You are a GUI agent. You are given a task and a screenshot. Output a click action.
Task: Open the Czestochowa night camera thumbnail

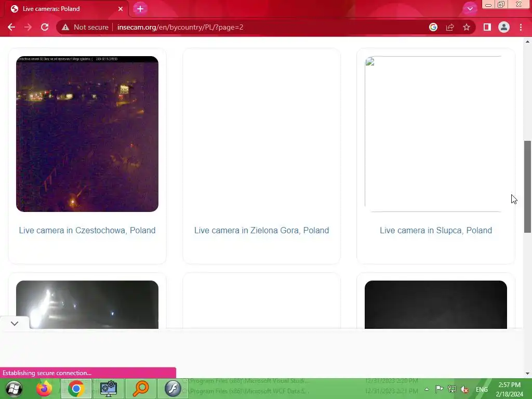coord(87,134)
